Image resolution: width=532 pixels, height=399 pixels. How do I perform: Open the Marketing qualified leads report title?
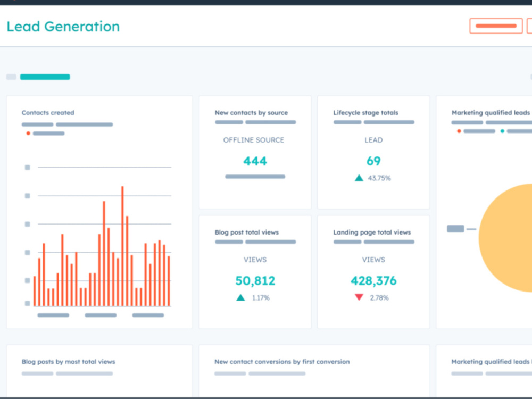pyautogui.click(x=491, y=113)
